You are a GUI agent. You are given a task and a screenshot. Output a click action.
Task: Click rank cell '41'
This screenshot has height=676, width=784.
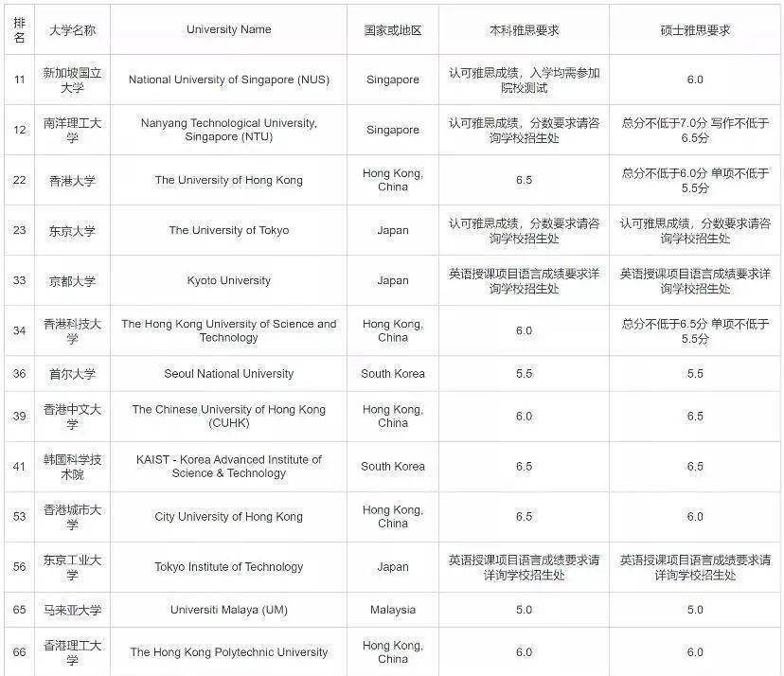tap(19, 466)
